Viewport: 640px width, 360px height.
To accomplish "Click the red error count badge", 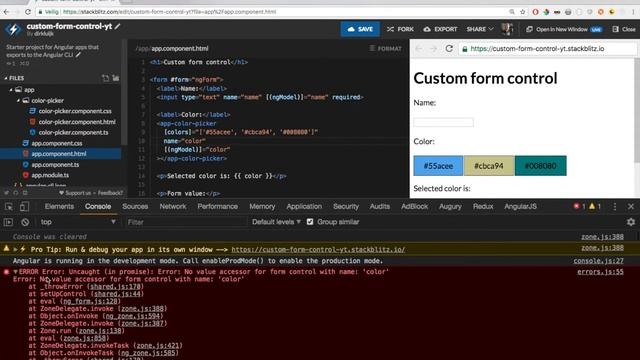I will (x=580, y=207).
